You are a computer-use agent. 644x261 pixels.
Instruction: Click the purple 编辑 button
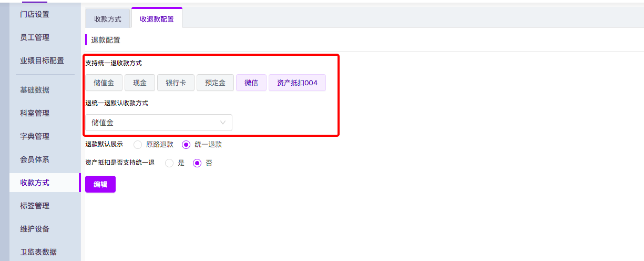(100, 184)
